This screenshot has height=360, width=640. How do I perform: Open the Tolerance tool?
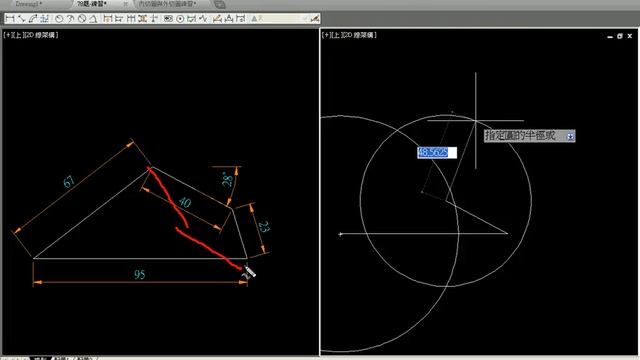pyautogui.click(x=168, y=19)
